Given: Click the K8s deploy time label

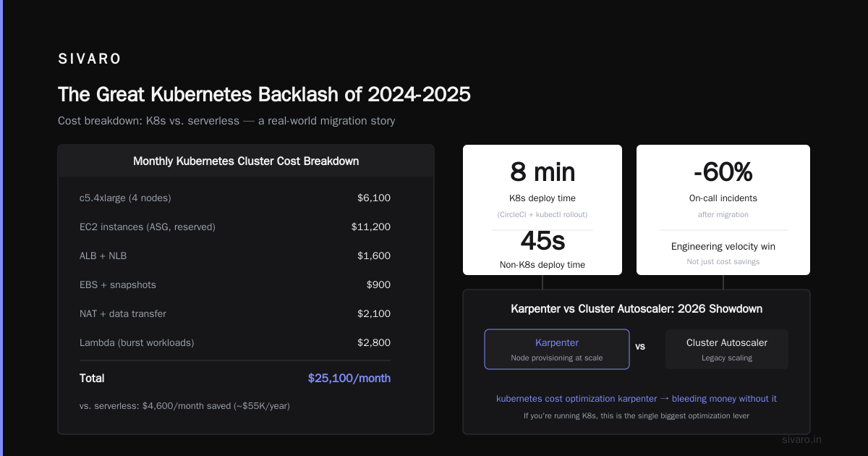Looking at the screenshot, I should tap(542, 198).
